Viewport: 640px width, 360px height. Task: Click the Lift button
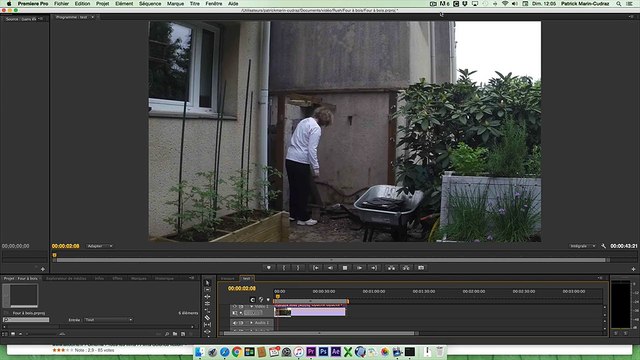pyautogui.click(x=391, y=268)
